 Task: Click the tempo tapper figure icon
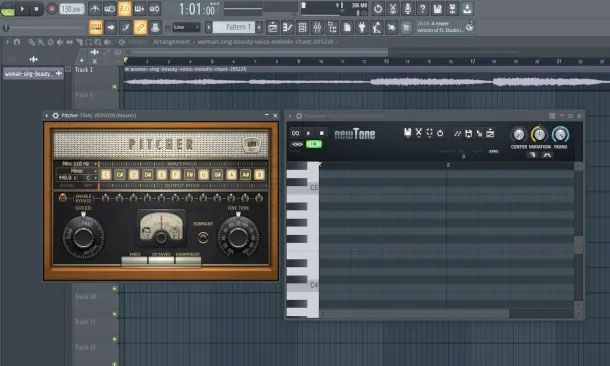[377, 27]
